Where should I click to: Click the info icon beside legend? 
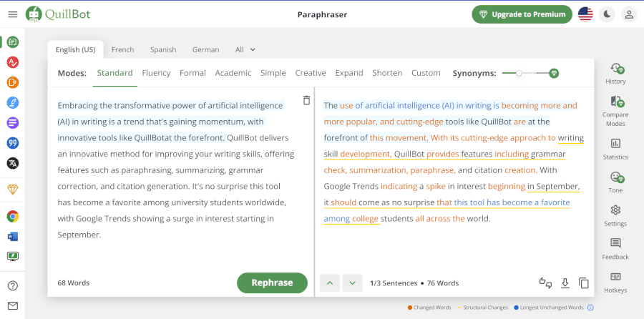tap(590, 308)
